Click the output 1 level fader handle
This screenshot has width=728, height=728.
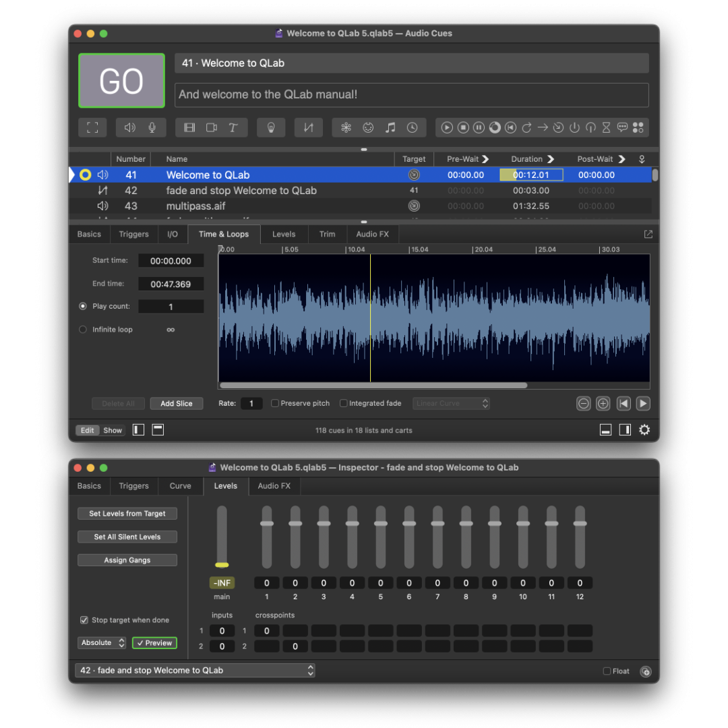point(266,524)
